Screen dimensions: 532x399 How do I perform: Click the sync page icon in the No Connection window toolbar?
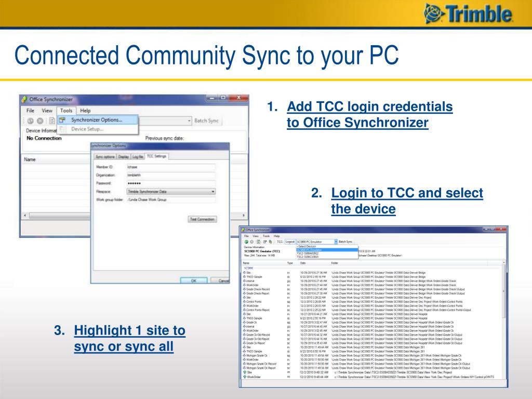[x=52, y=121]
